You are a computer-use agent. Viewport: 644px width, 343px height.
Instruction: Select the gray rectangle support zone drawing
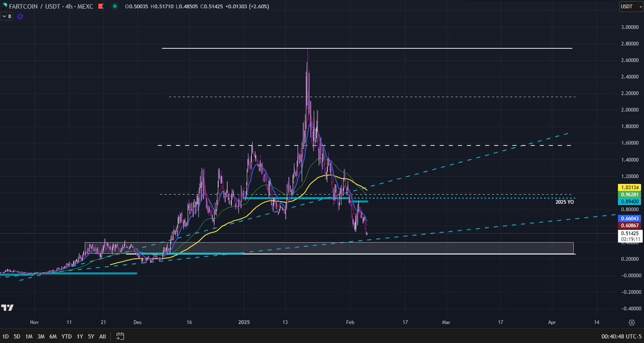(x=329, y=248)
